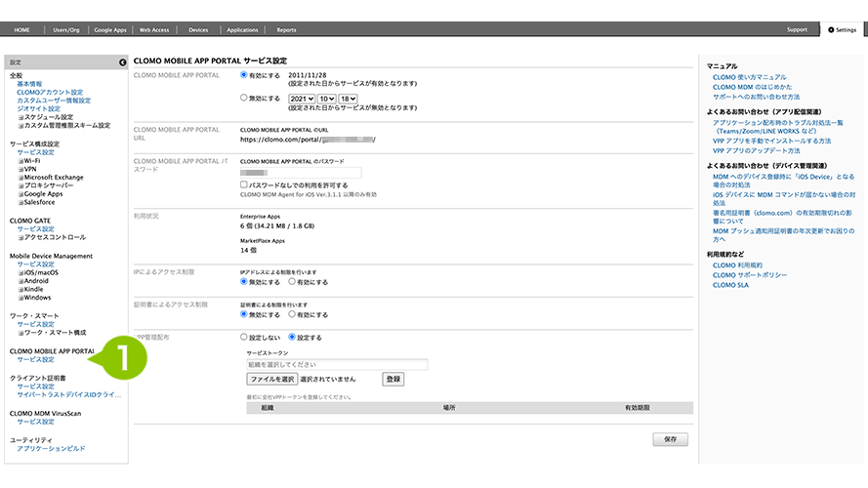Image resolution: width=868 pixels, height=488 pixels.
Task: Open the Settings gear tab
Action: click(842, 30)
